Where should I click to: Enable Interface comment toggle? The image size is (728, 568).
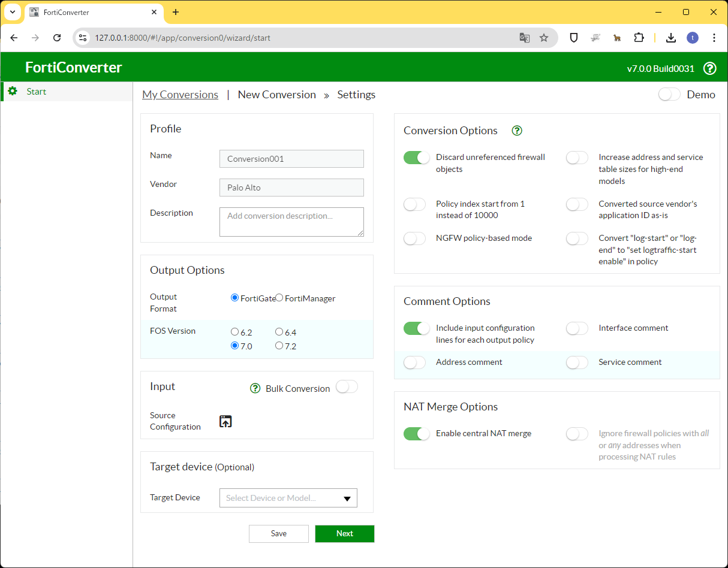tap(577, 328)
